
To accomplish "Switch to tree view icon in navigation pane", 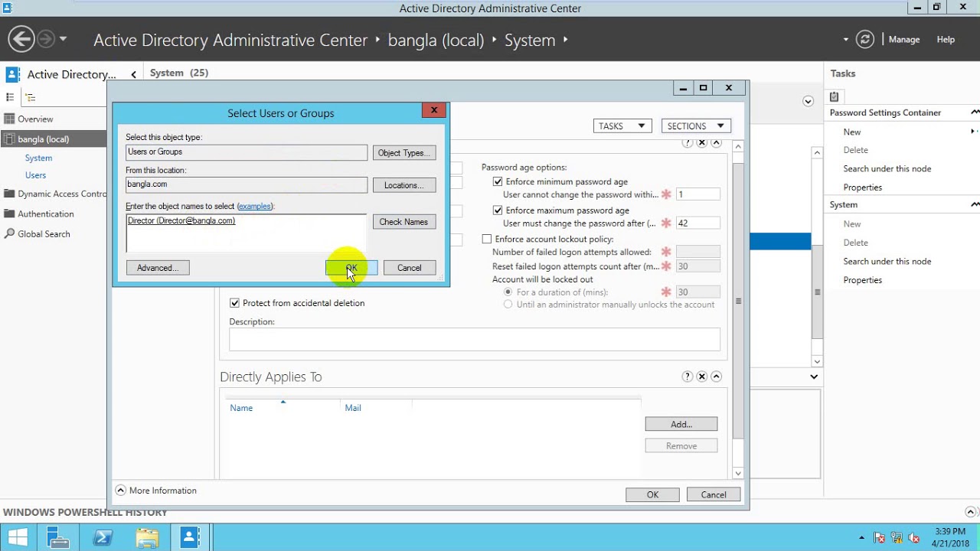I will (31, 97).
